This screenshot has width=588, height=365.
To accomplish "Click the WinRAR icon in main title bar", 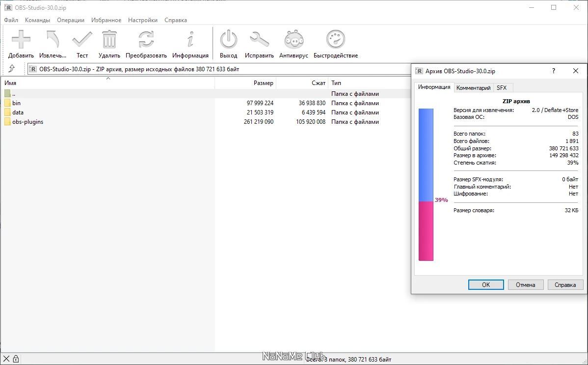I will tap(8, 7).
